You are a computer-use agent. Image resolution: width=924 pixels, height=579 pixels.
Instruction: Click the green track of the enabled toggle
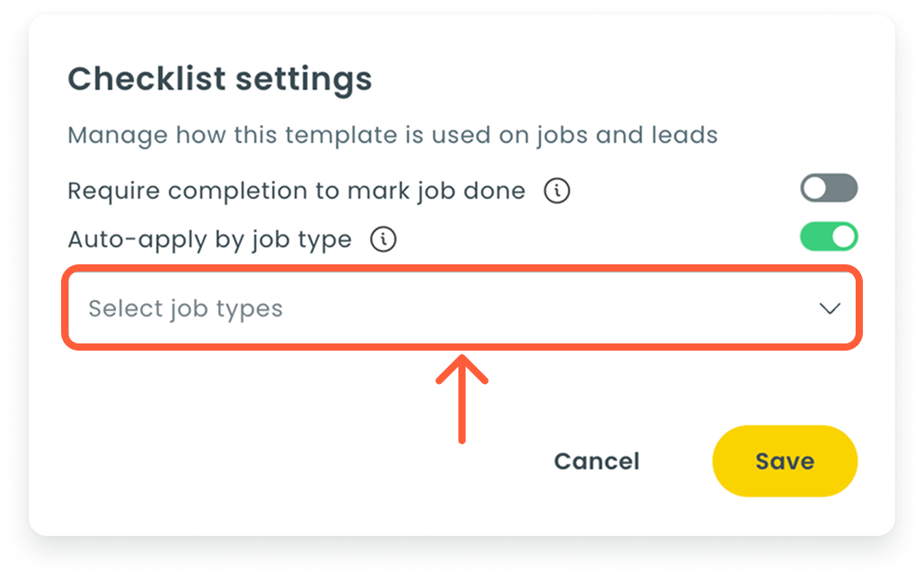[x=813, y=237]
